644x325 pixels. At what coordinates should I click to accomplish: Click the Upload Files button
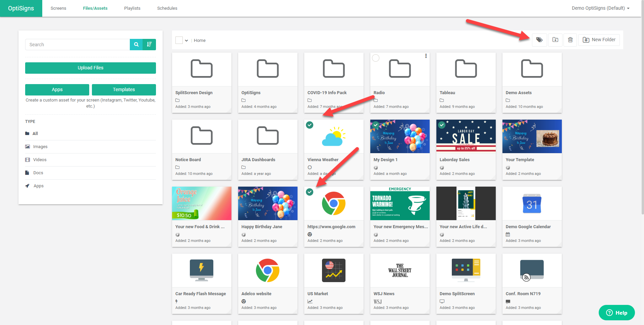91,68
